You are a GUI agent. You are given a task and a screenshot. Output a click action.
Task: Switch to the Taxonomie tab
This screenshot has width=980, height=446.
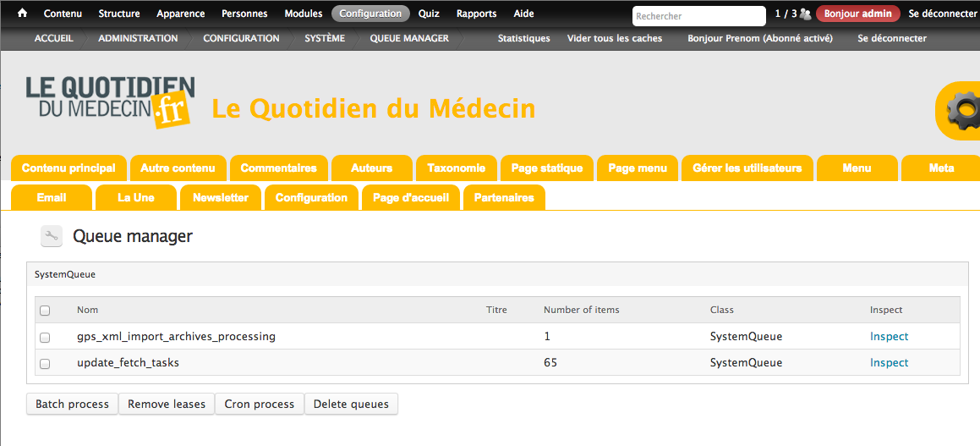pos(456,168)
